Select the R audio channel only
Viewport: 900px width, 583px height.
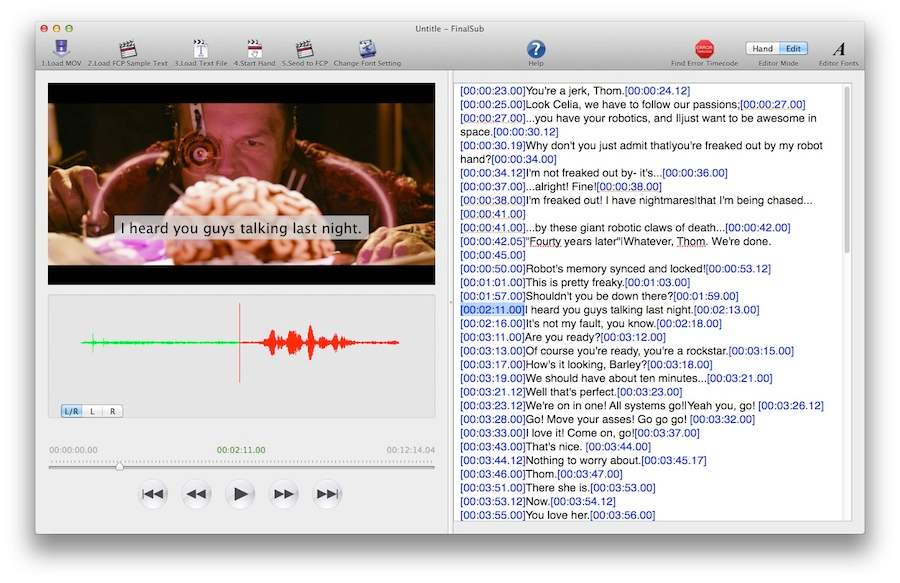(112, 411)
